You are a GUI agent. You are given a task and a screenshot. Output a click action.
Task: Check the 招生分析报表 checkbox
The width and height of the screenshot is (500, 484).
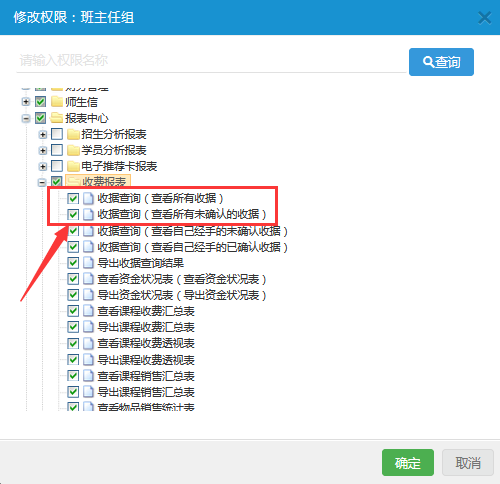click(57, 134)
